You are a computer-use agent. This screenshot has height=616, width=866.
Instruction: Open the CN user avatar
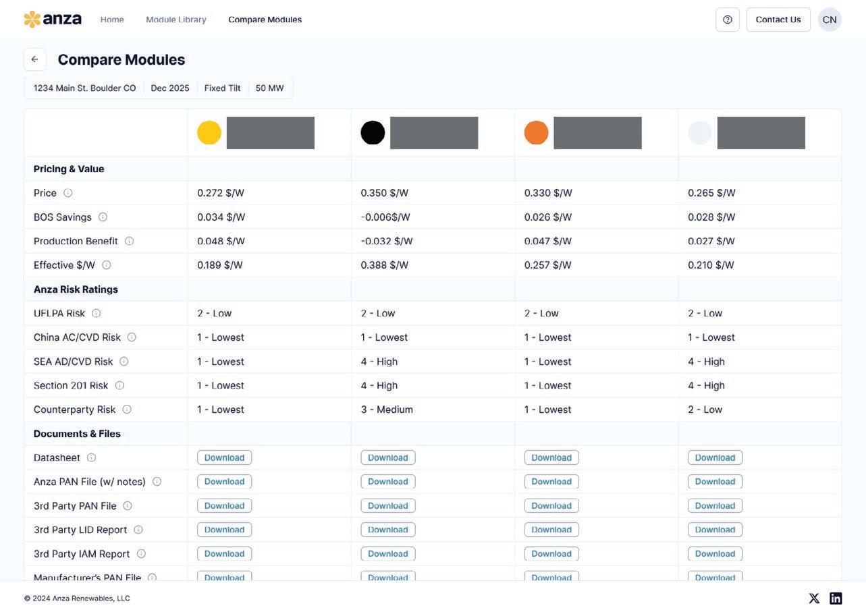coord(830,20)
